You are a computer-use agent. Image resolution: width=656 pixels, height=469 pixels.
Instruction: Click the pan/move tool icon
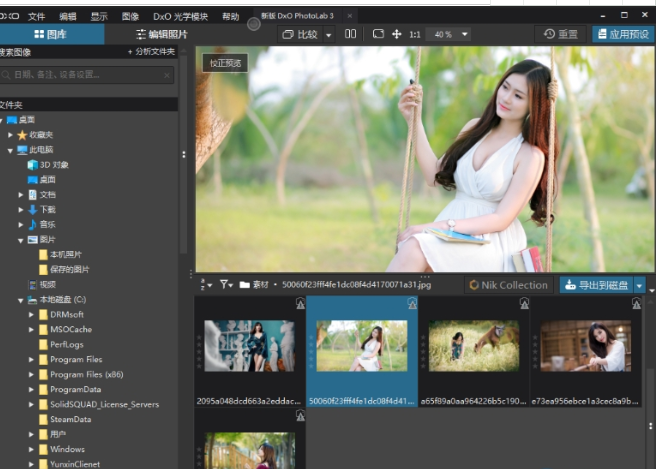(397, 34)
